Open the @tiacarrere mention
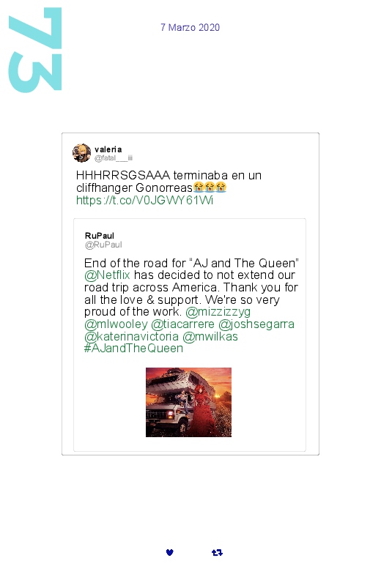Image resolution: width=381 pixels, height=588 pixels. (182, 324)
